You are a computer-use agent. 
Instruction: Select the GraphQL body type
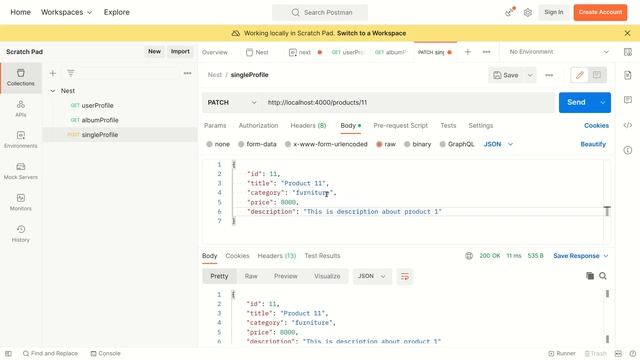[457, 144]
